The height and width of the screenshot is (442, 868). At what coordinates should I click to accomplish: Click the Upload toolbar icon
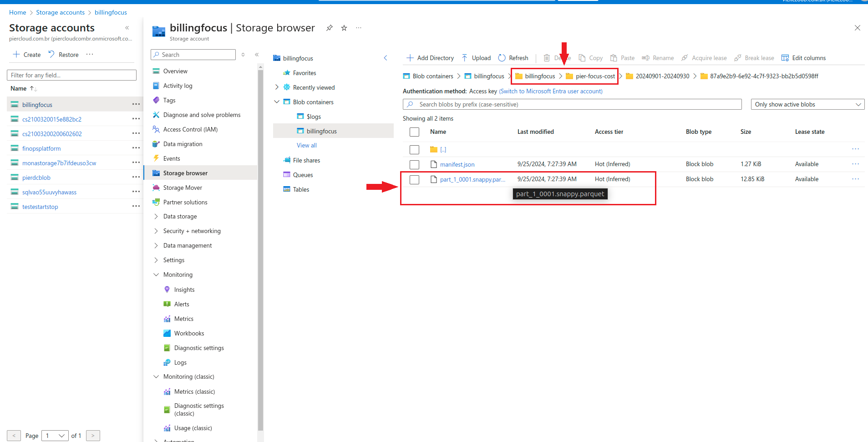point(465,58)
